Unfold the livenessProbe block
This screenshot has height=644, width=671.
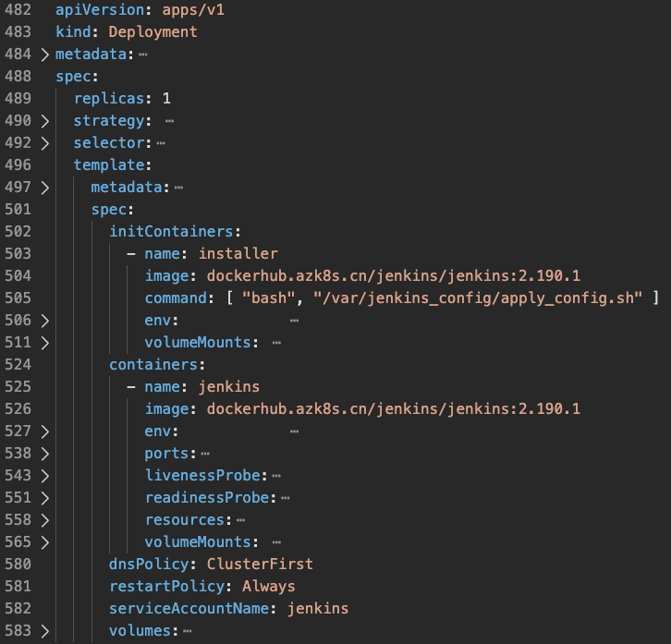(44, 476)
